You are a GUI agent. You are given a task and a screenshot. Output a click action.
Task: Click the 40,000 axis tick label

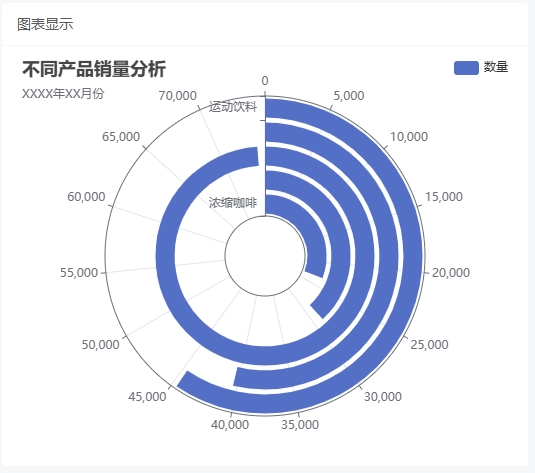pyautogui.click(x=230, y=425)
